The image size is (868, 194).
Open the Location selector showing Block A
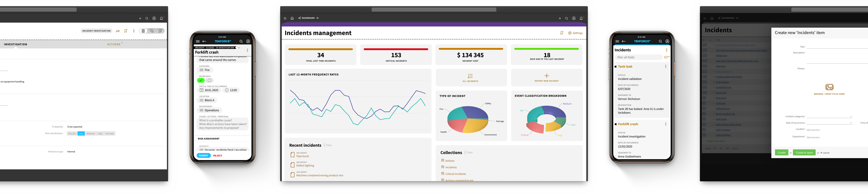pos(207,100)
